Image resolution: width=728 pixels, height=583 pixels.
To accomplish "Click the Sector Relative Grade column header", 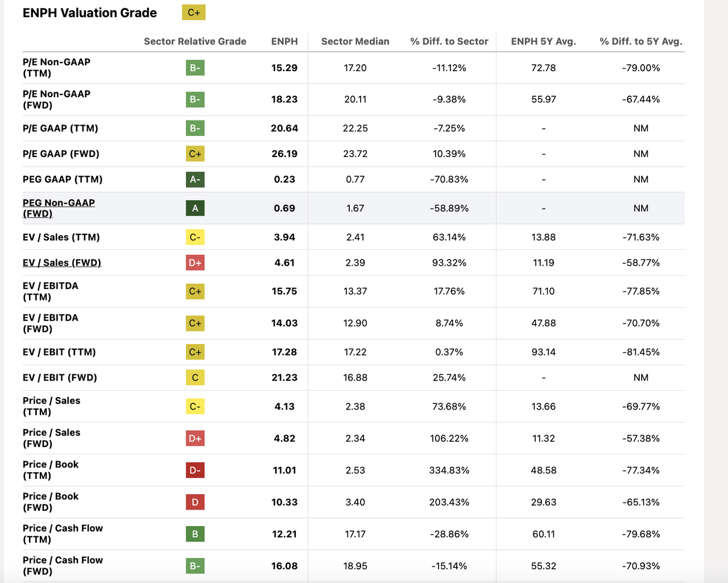I will click(x=195, y=42).
